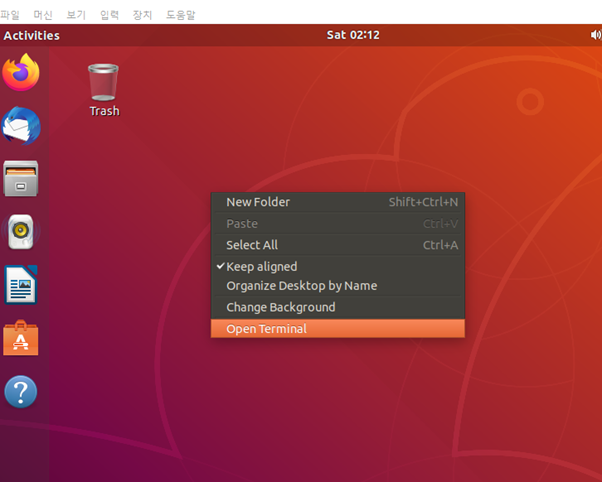Open the 장치 menu in VM menu bar
Image resolution: width=602 pixels, height=482 pixels.
tap(142, 15)
